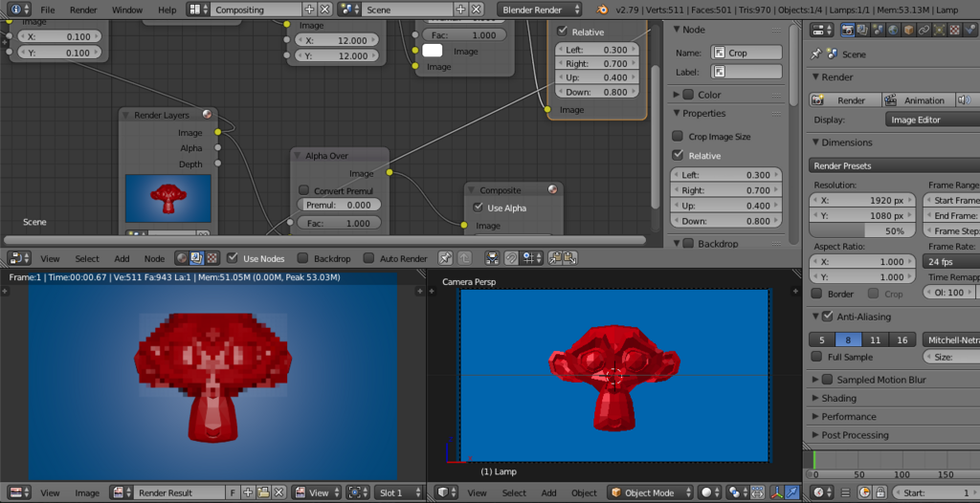Copy selected nodes to clipboard
980x503 pixels.
point(555,258)
